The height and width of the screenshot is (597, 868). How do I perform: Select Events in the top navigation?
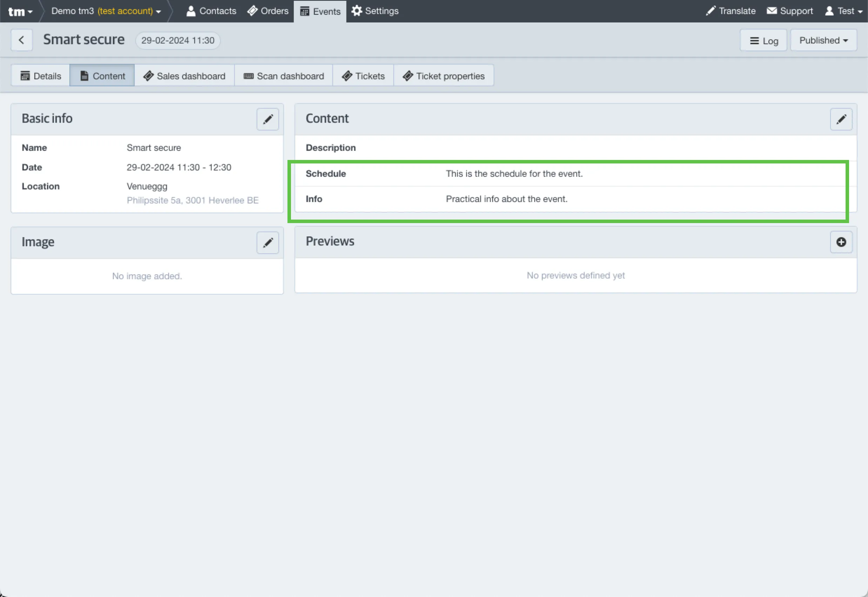pyautogui.click(x=320, y=11)
